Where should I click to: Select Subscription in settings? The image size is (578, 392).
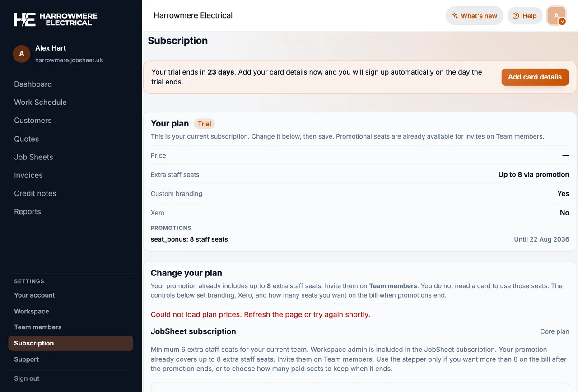point(70,343)
